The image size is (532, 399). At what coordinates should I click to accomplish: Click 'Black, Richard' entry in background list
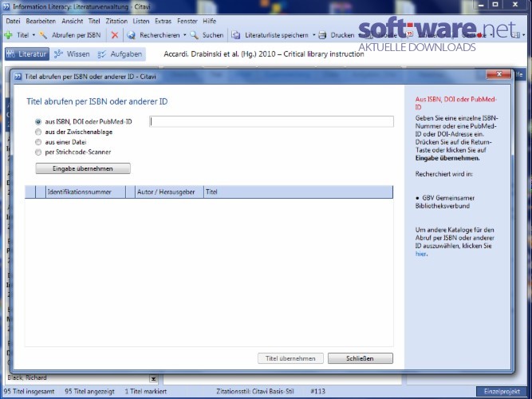click(x=27, y=377)
